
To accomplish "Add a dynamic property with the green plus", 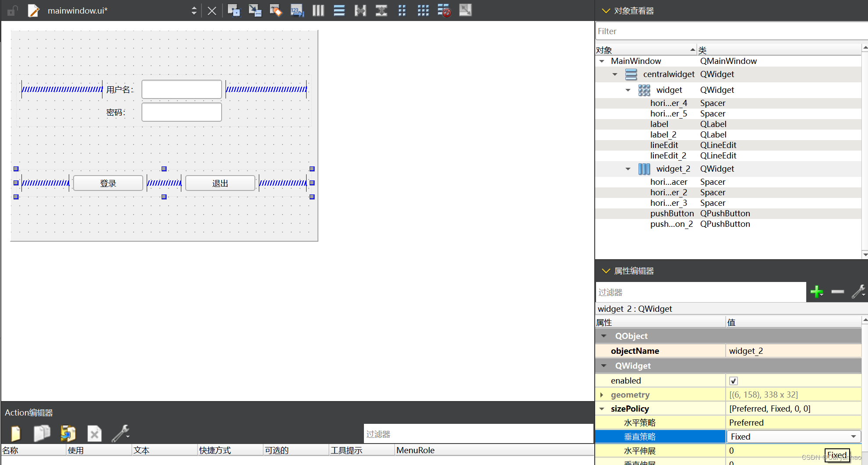I will pos(817,292).
